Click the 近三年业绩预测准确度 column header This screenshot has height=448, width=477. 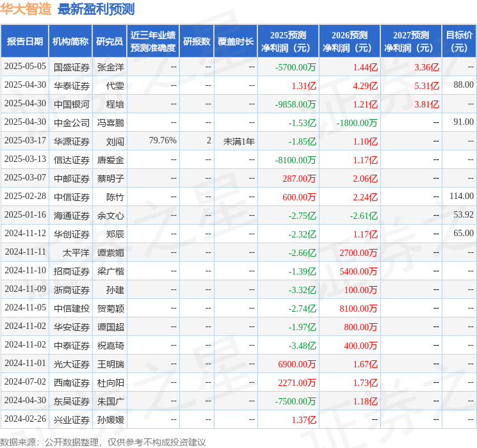(x=153, y=42)
